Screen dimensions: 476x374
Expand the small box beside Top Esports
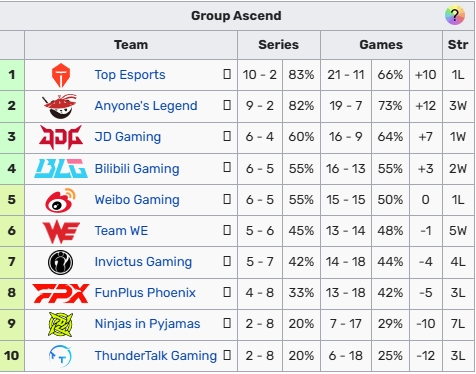(x=227, y=74)
